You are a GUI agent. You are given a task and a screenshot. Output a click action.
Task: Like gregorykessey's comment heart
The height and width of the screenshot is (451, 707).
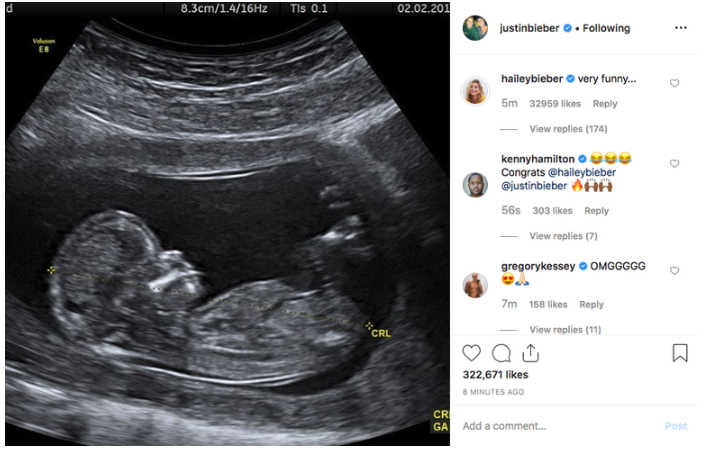pyautogui.click(x=674, y=271)
